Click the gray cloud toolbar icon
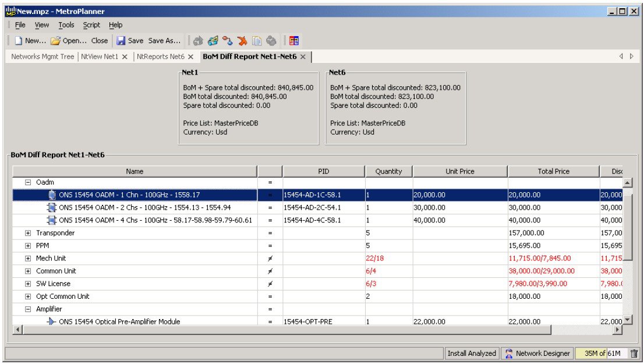 [x=271, y=41]
